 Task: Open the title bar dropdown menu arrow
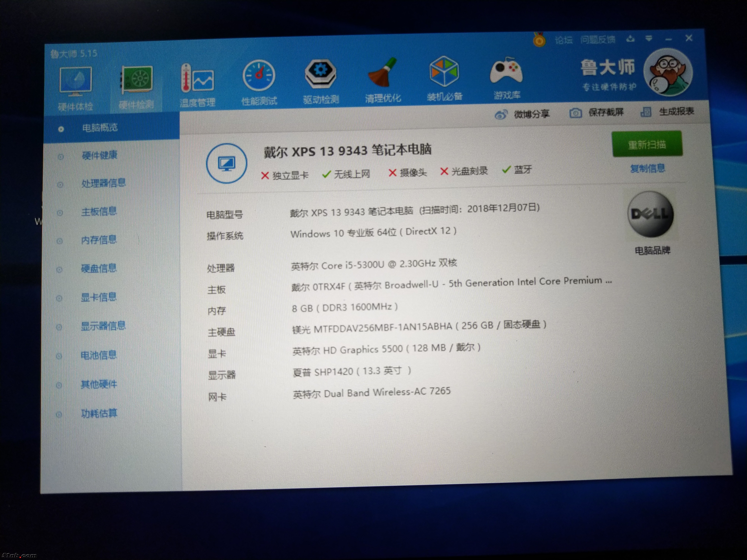pyautogui.click(x=648, y=39)
